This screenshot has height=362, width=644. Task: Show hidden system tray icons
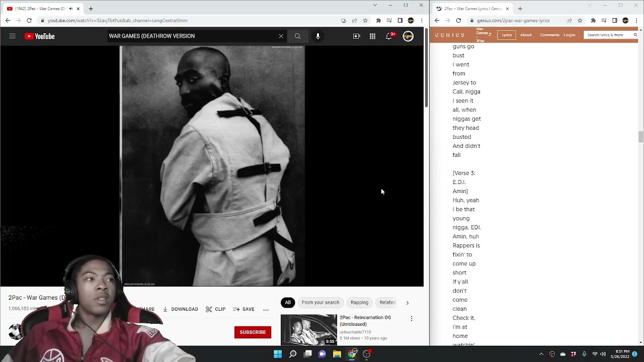(x=541, y=354)
